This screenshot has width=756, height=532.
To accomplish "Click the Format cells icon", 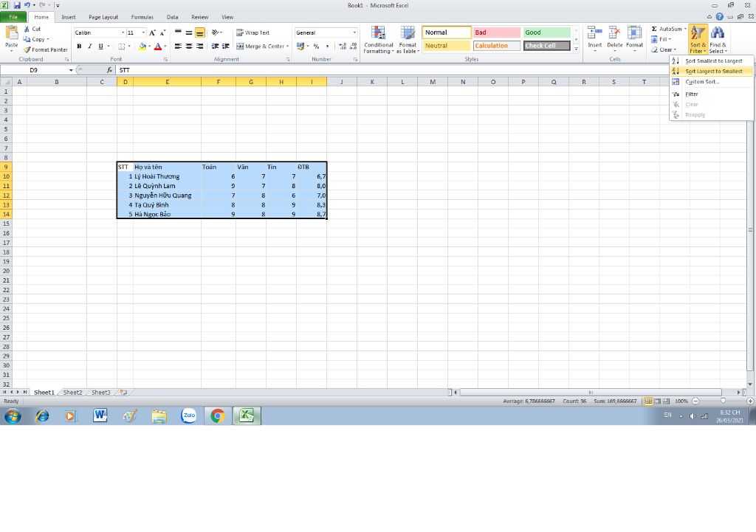I will tap(634, 33).
